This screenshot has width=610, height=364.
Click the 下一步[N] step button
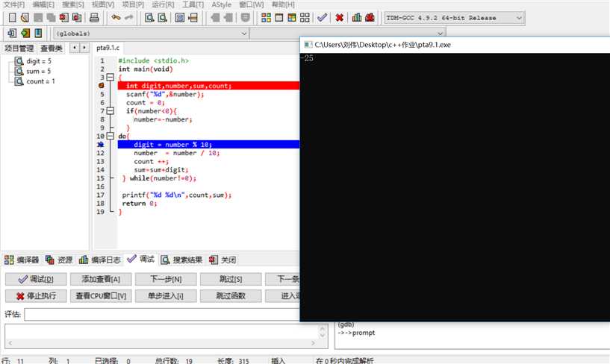click(166, 279)
